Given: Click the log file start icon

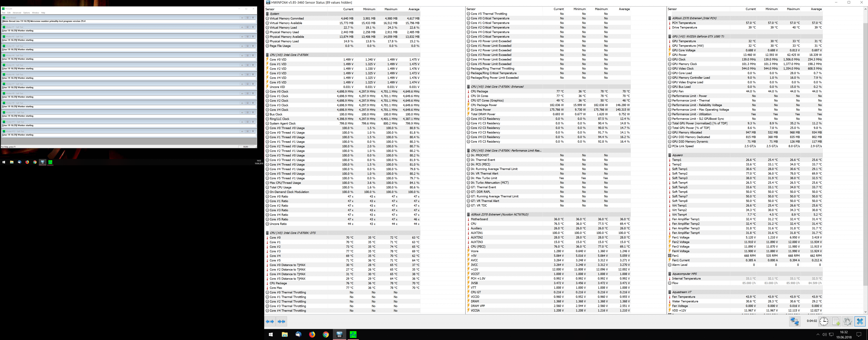Looking at the screenshot, I should [836, 321].
